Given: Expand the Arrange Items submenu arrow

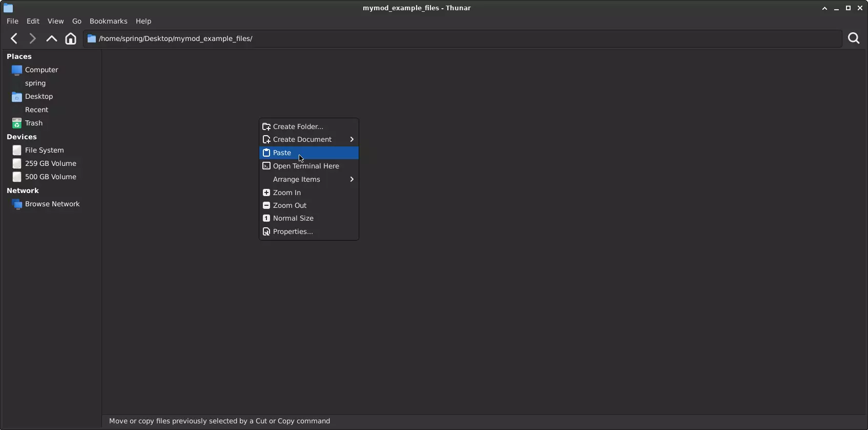Looking at the screenshot, I should click(x=352, y=179).
